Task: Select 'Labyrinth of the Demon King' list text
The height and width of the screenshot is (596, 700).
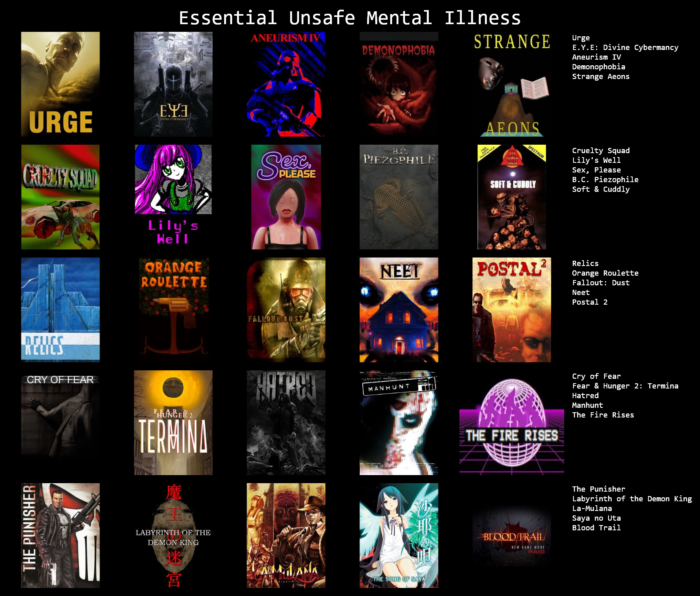Action: coord(632,499)
